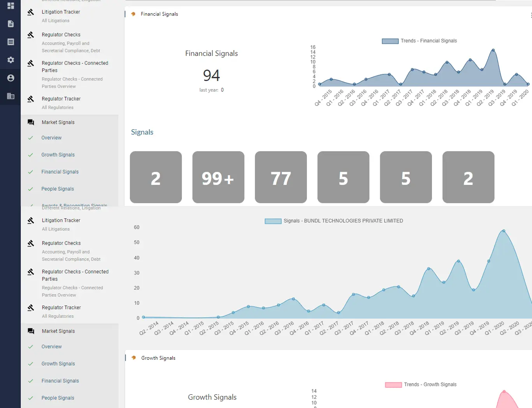The height and width of the screenshot is (408, 532).
Task: Click the Growth Signals panel title text
Action: (158, 358)
